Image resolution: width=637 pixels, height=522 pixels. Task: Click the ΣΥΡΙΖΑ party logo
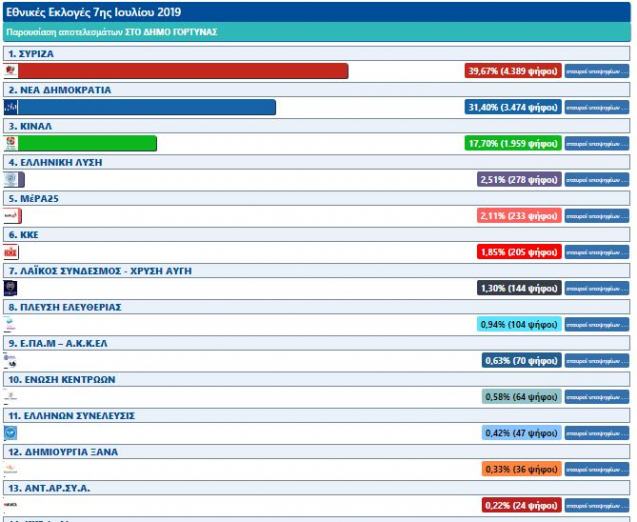pyautogui.click(x=11, y=71)
